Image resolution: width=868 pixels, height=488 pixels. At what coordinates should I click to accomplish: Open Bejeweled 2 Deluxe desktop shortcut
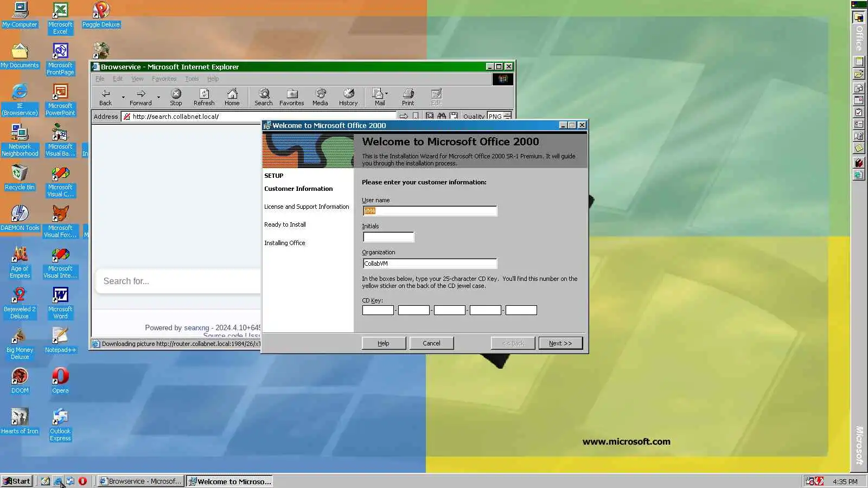click(x=20, y=303)
